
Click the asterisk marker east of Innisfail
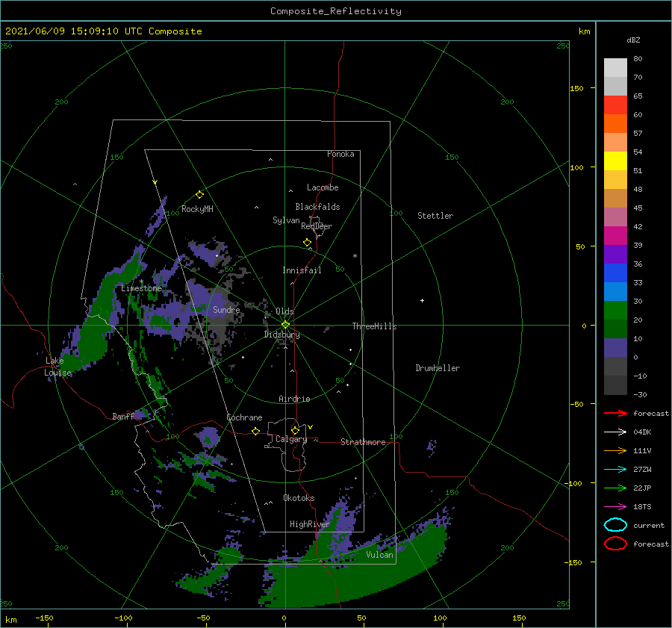355,256
